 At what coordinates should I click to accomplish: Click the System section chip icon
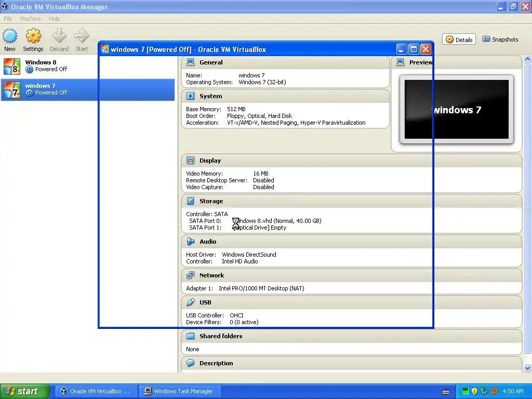190,96
